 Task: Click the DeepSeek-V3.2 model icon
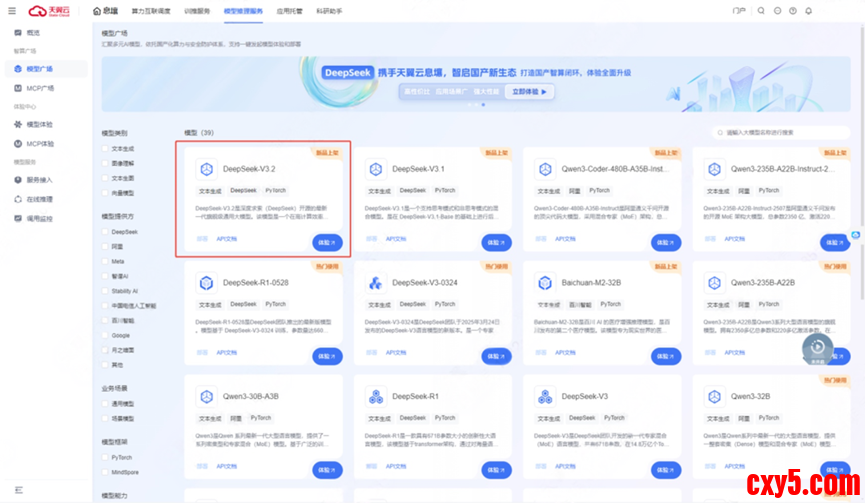[x=206, y=169]
